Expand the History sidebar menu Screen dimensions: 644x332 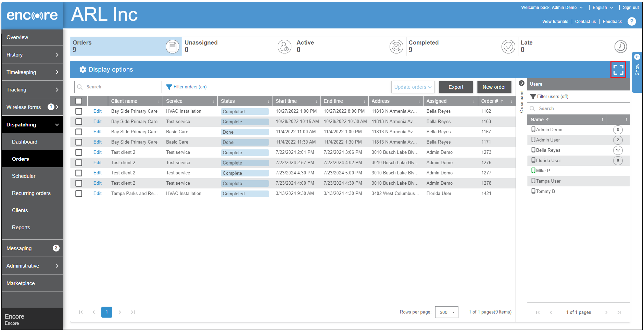(x=32, y=55)
